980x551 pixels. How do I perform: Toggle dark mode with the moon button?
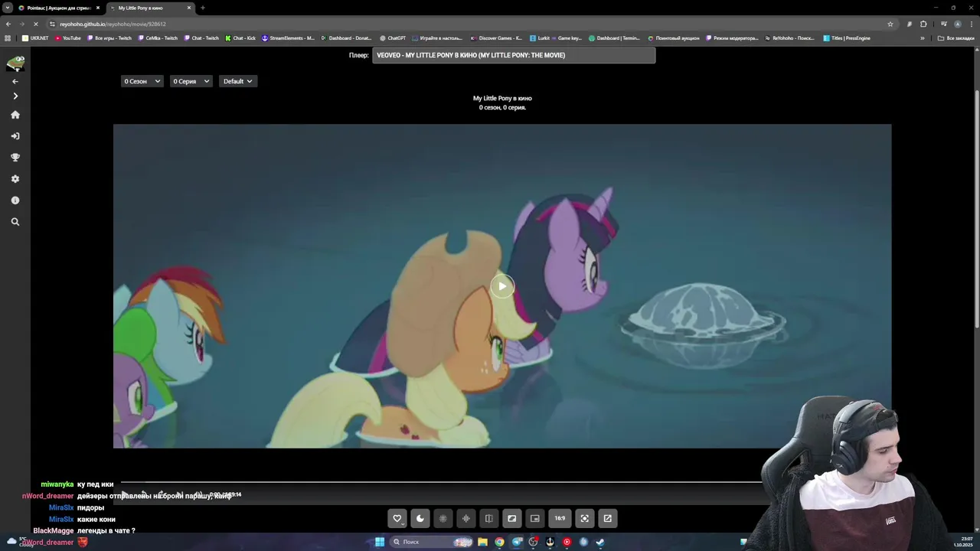pos(420,518)
